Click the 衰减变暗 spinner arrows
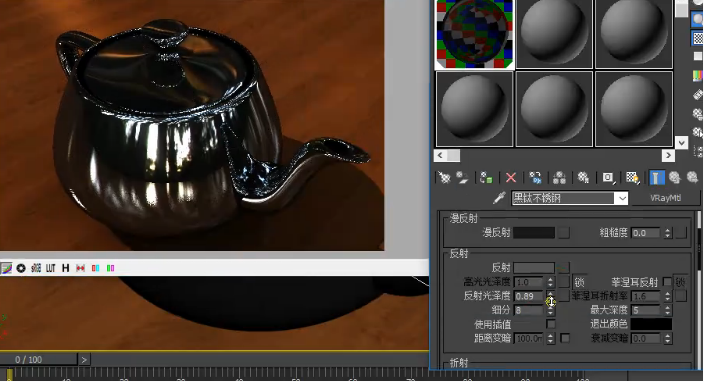This screenshot has height=382, width=704. [x=668, y=338]
